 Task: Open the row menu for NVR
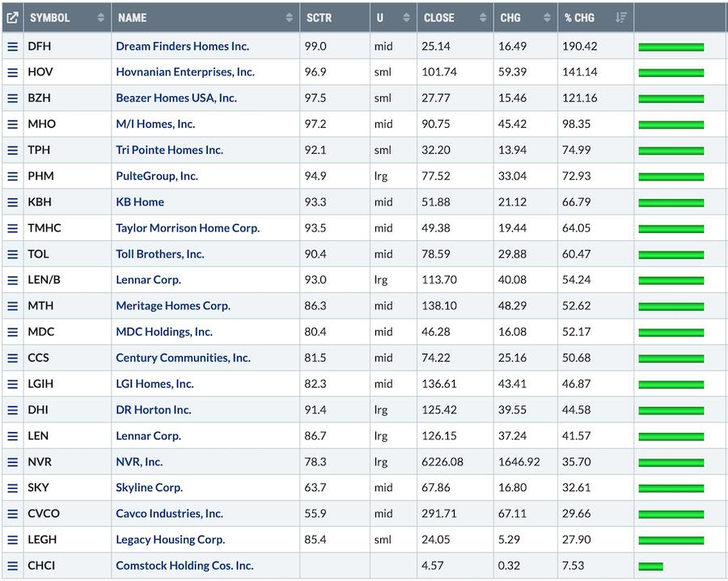point(12,462)
